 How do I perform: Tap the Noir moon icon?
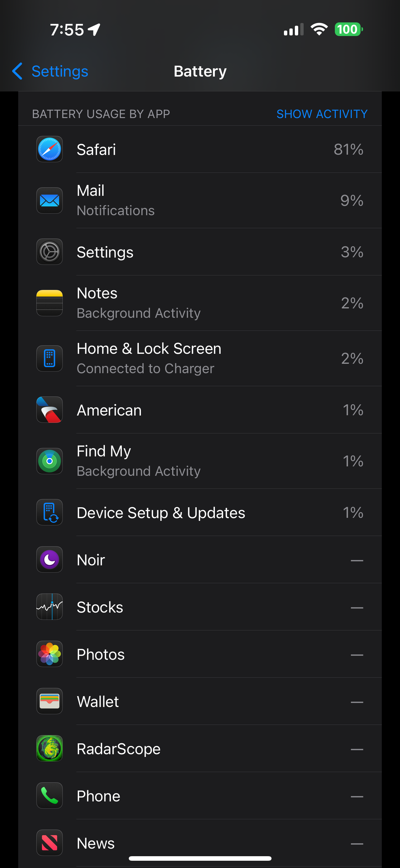pyautogui.click(x=50, y=560)
